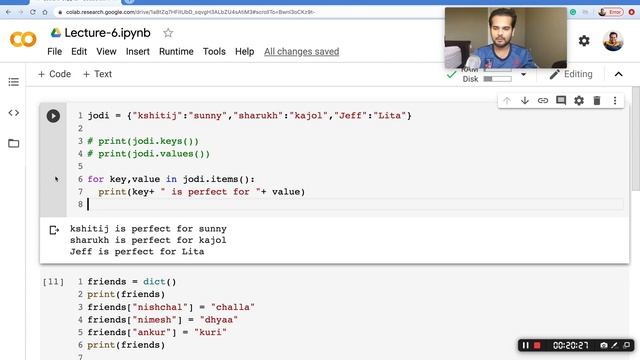Image resolution: width=640 pixels, height=360 pixels.
Task: Click the Disk usage bar
Action: click(498, 79)
